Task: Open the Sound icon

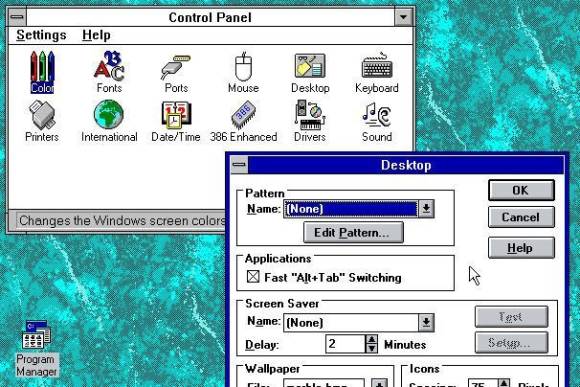Action: [x=377, y=121]
